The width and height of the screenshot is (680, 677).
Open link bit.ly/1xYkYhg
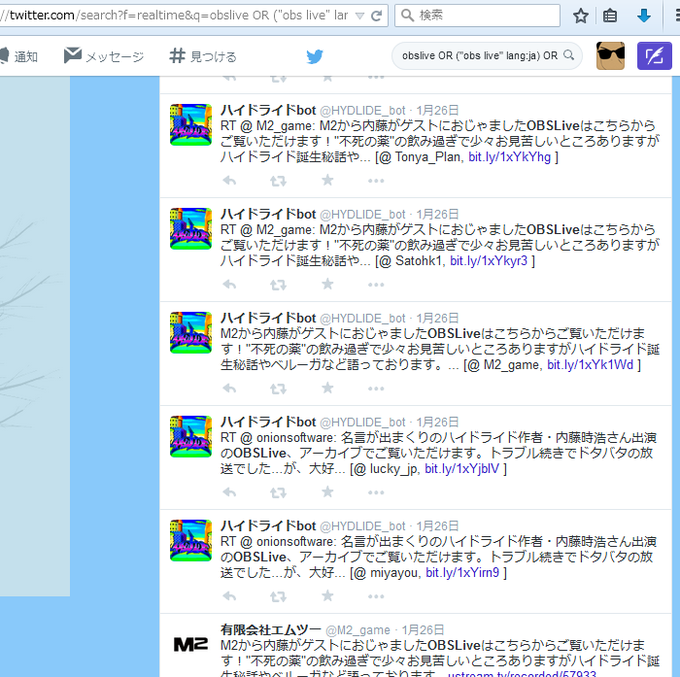509,157
